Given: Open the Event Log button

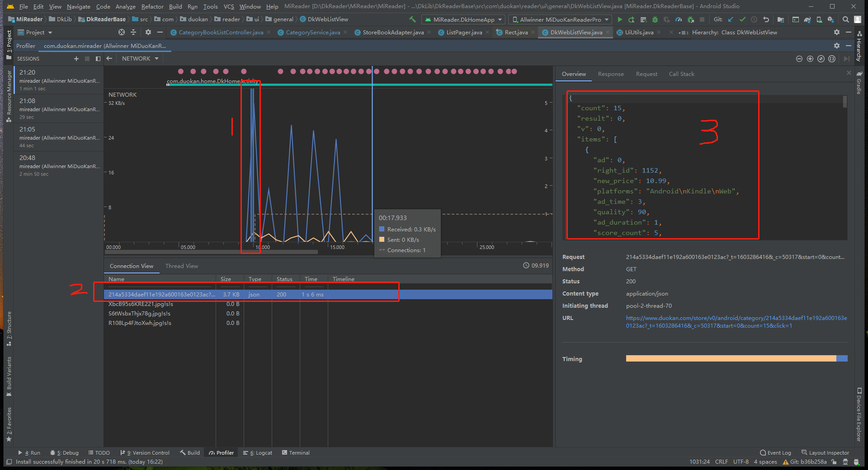Looking at the screenshot, I should 775,453.
